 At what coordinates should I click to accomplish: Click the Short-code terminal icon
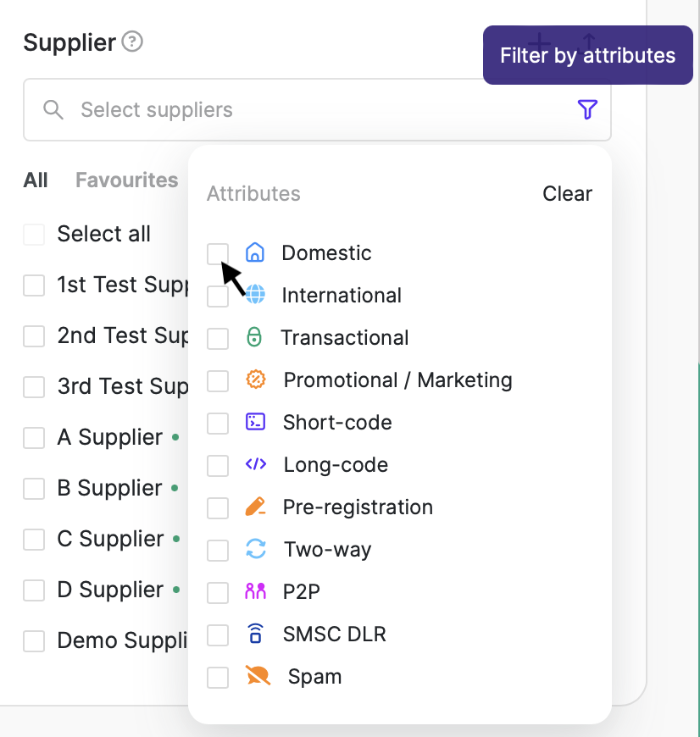(255, 422)
